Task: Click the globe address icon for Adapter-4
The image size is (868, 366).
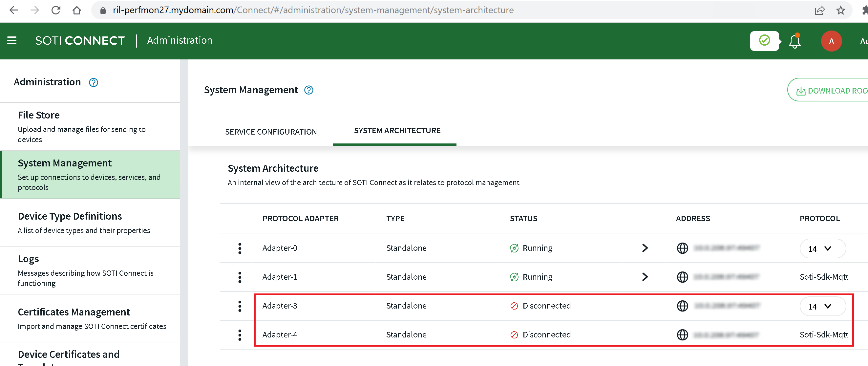Action: pyautogui.click(x=682, y=335)
